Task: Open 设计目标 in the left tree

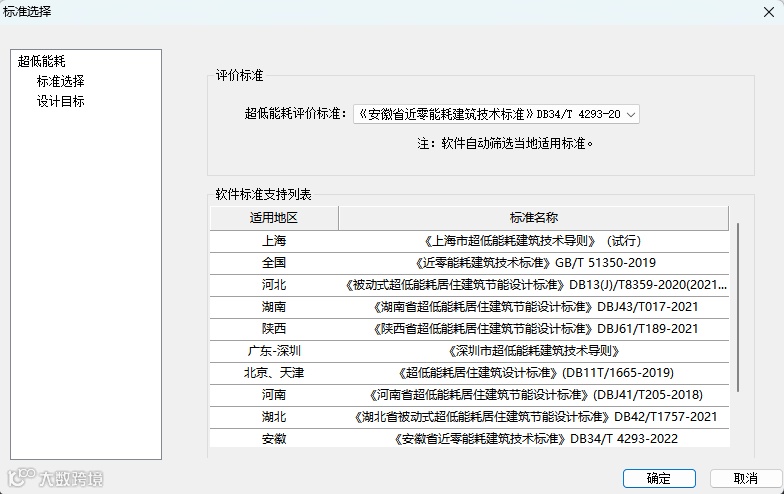Action: click(x=60, y=101)
